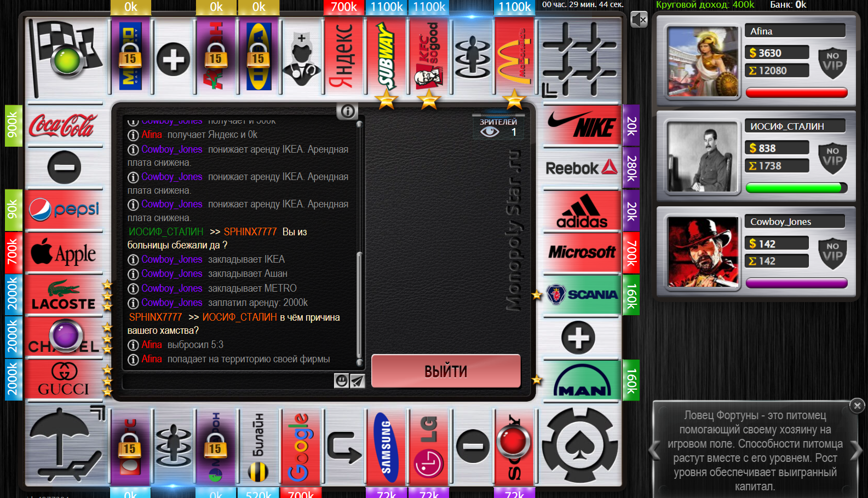Viewport: 868px width, 498px height.
Task: Select the Google property cell
Action: click(301, 447)
